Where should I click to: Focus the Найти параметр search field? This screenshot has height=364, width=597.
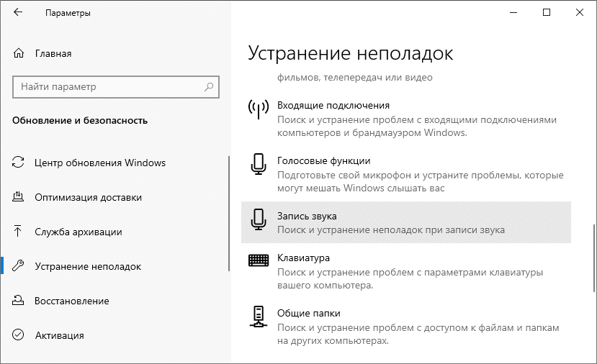(x=108, y=87)
